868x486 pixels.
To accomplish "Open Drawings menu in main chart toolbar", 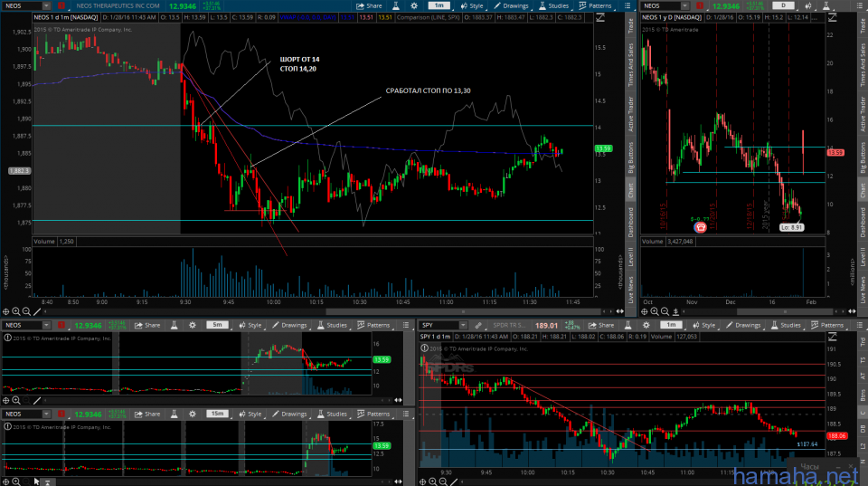I will click(510, 5).
